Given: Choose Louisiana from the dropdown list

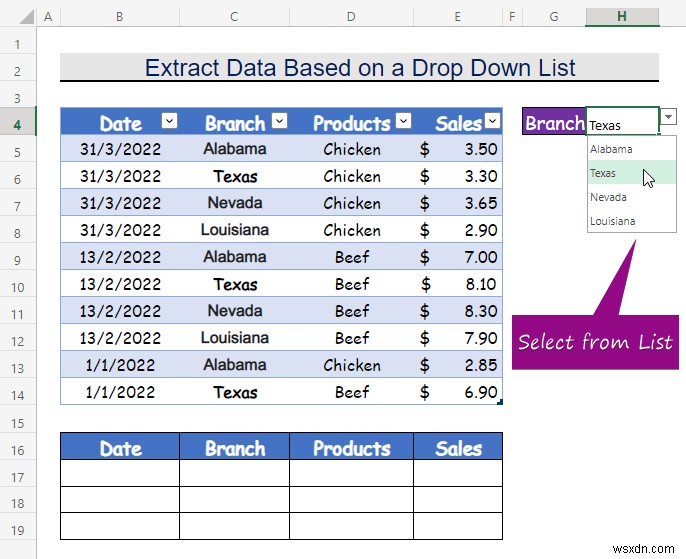Looking at the screenshot, I should 632,221.
